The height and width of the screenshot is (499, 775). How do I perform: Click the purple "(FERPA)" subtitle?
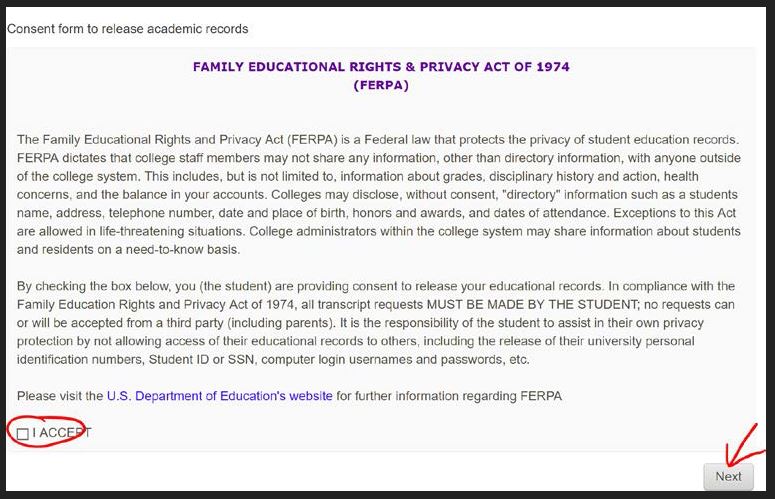tap(381, 85)
